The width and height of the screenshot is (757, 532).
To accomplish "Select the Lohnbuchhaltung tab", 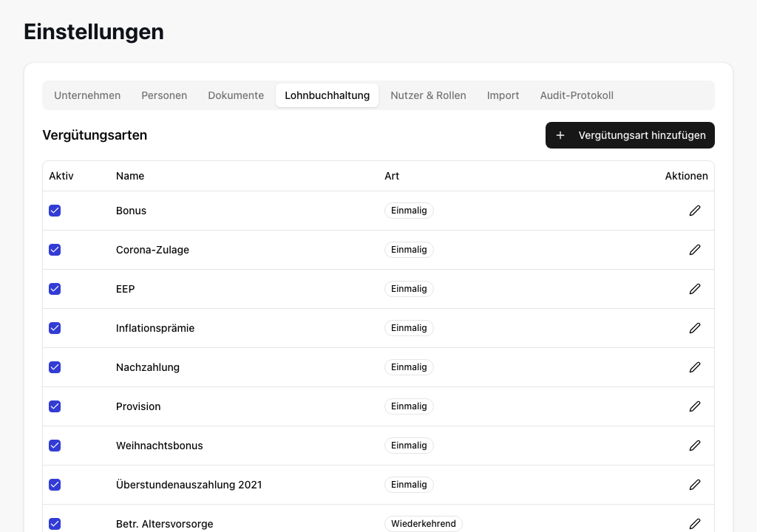I will tap(327, 95).
